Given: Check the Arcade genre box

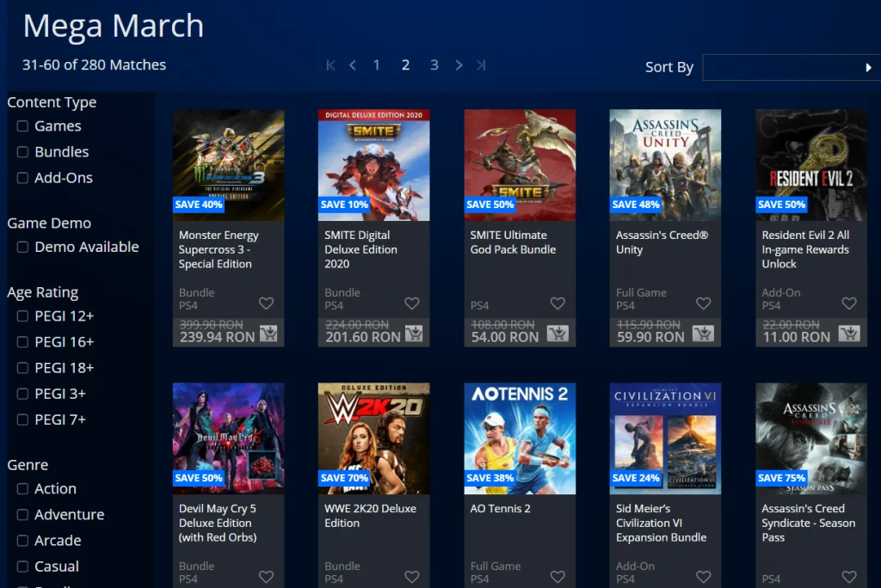Looking at the screenshot, I should (22, 540).
